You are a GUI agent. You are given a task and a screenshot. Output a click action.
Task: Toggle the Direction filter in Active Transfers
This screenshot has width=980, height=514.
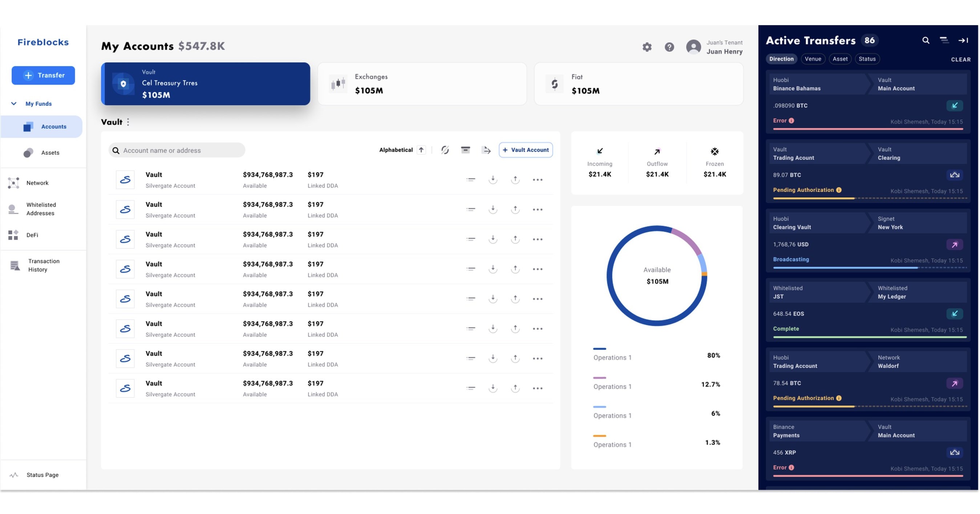781,59
